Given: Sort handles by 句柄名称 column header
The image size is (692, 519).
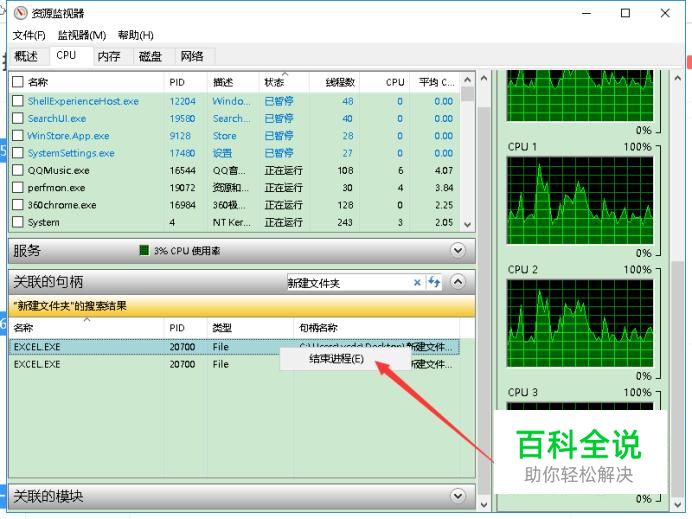Looking at the screenshot, I should (376, 328).
